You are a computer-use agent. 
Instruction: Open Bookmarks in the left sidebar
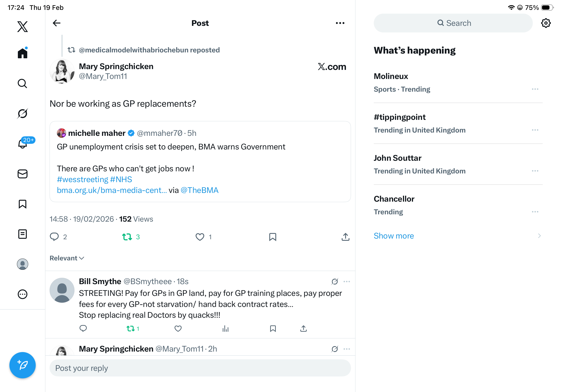[23, 204]
